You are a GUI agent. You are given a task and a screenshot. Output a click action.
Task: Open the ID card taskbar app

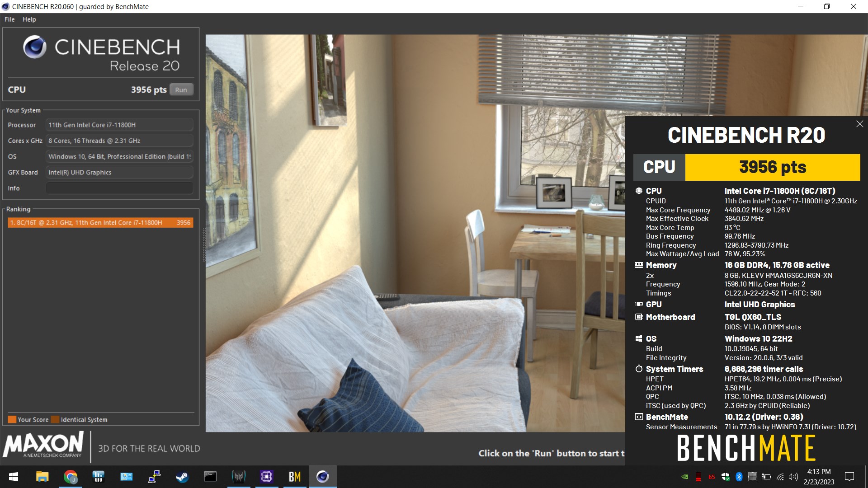[x=127, y=477]
